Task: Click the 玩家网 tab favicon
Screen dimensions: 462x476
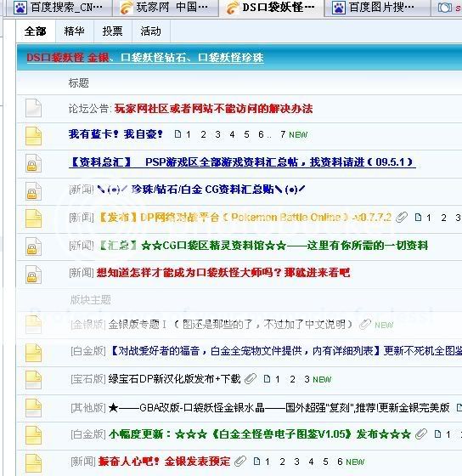Action: pyautogui.click(x=127, y=8)
